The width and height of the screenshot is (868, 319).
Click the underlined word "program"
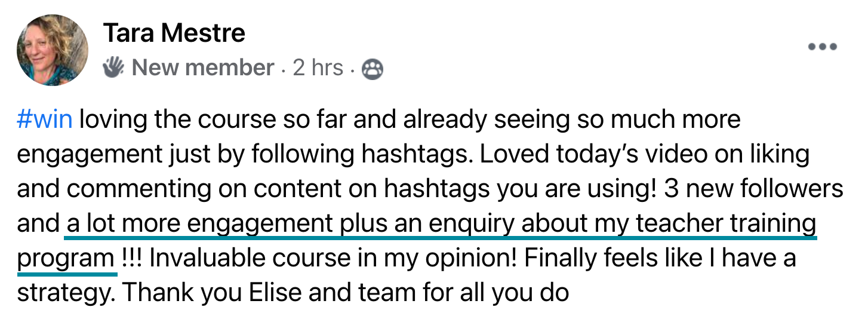(x=65, y=259)
